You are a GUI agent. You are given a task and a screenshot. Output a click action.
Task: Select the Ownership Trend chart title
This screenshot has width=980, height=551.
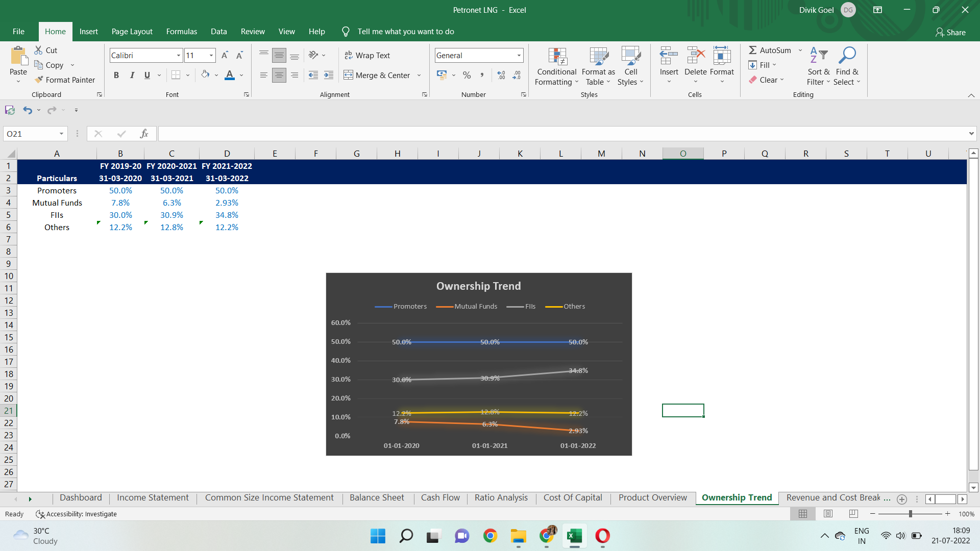478,286
